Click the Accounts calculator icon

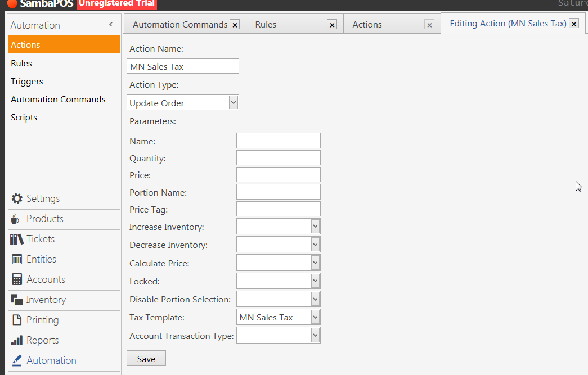[x=17, y=279]
